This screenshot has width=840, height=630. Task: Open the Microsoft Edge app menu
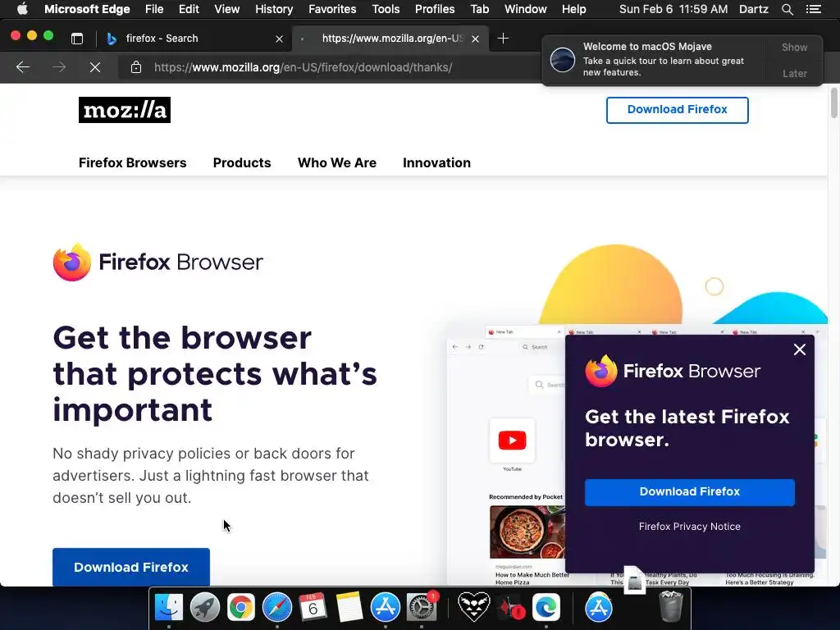point(87,9)
